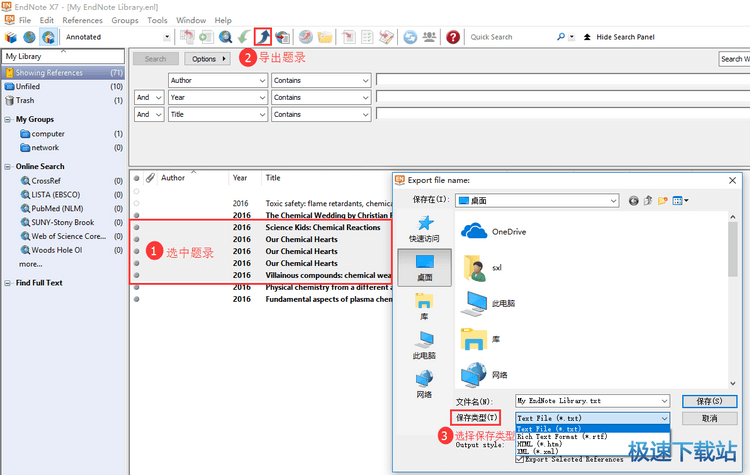
Task: Click the more... link under Online Search
Action: [30, 264]
